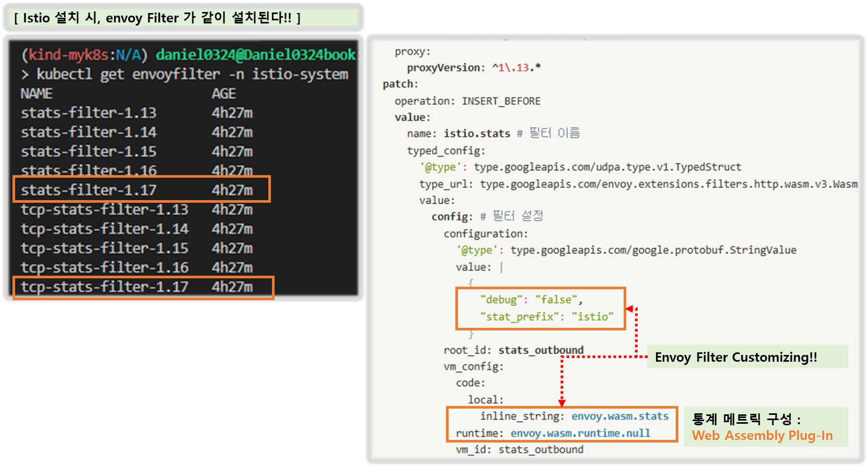
Task: Click the NAME column header in terminal
Action: tap(36, 94)
